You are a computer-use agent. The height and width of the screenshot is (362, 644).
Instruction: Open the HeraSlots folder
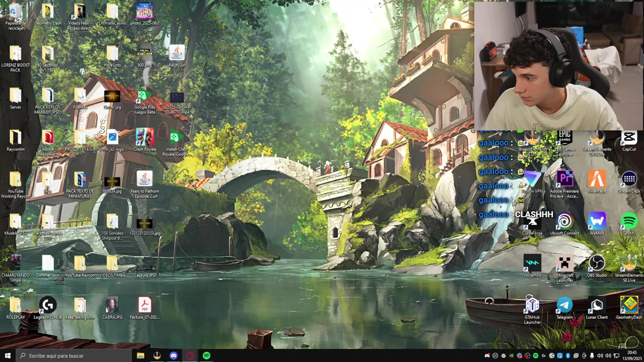pyautogui.click(x=112, y=56)
